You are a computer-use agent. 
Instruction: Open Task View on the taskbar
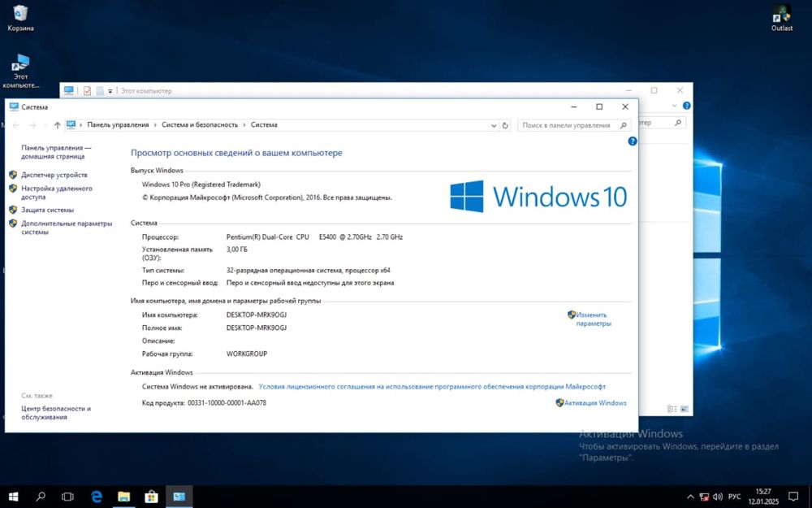coord(68,496)
